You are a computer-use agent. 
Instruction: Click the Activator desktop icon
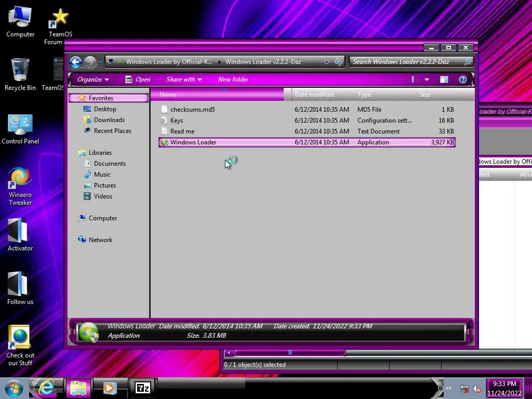20,235
